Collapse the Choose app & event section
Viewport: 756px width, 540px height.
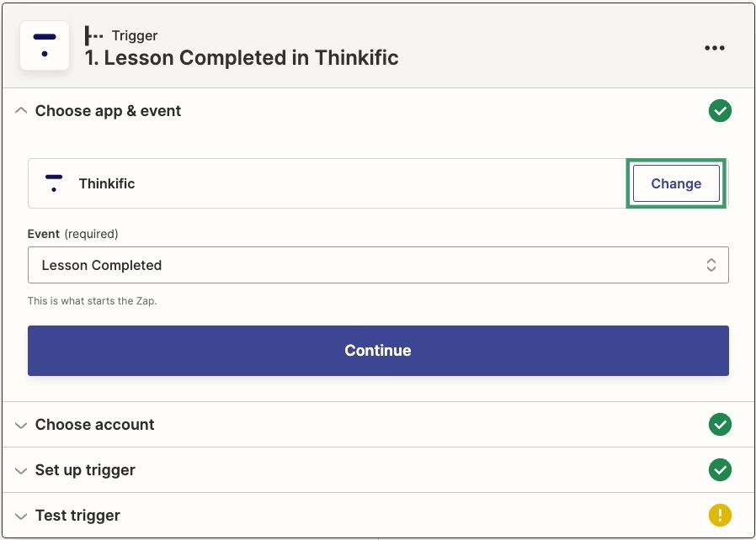[x=21, y=111]
